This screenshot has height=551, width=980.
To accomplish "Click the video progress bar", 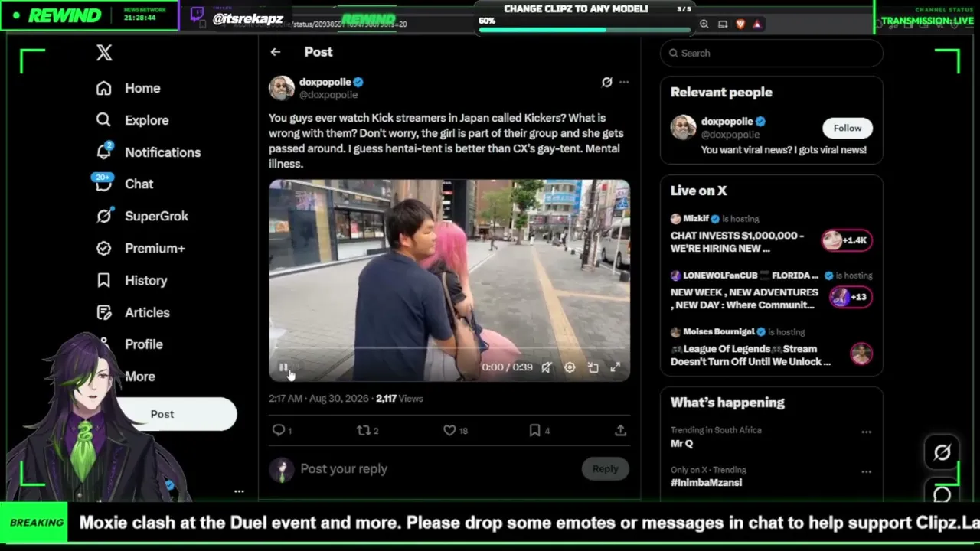I will point(449,348).
